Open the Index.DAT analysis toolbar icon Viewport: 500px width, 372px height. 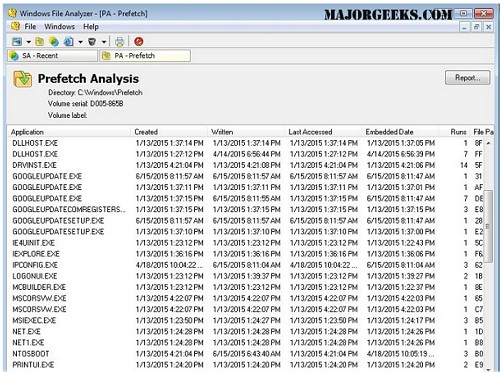[x=68, y=42]
